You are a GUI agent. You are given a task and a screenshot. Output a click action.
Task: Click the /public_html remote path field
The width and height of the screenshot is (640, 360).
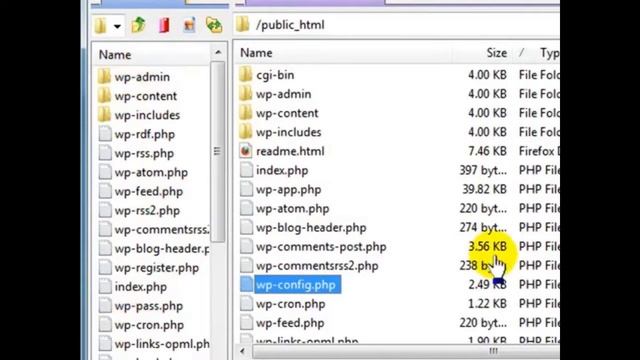point(397,25)
